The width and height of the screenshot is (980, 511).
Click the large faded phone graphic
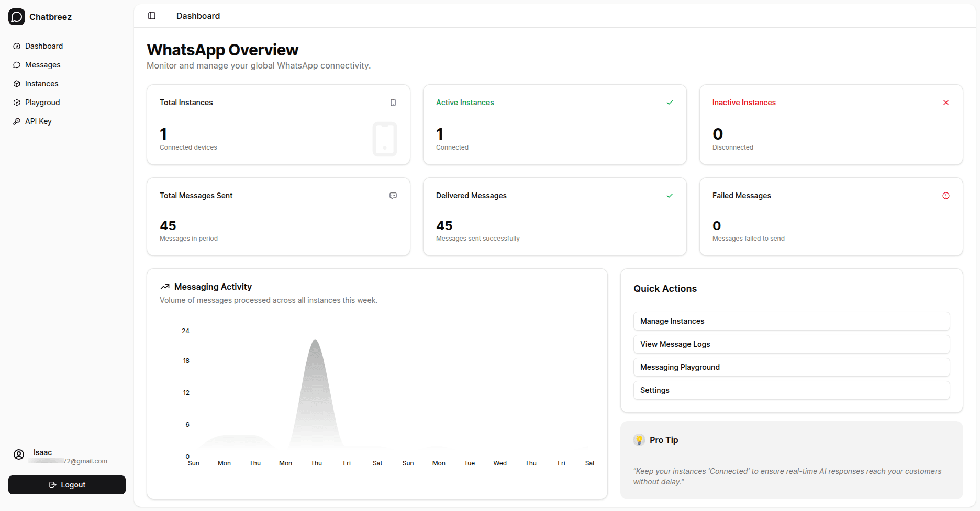[x=385, y=139]
